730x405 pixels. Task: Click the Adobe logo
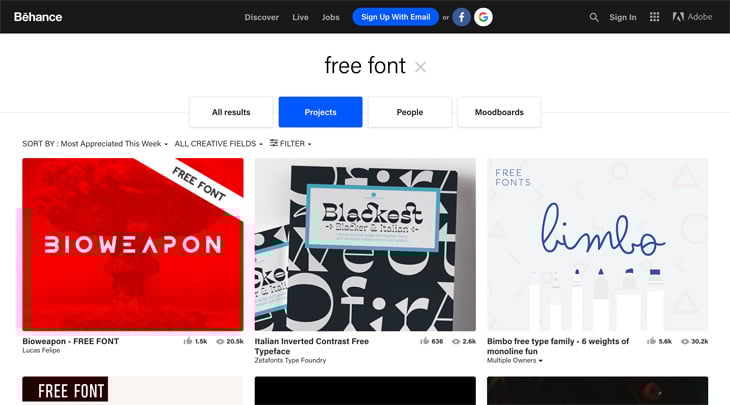pos(692,17)
